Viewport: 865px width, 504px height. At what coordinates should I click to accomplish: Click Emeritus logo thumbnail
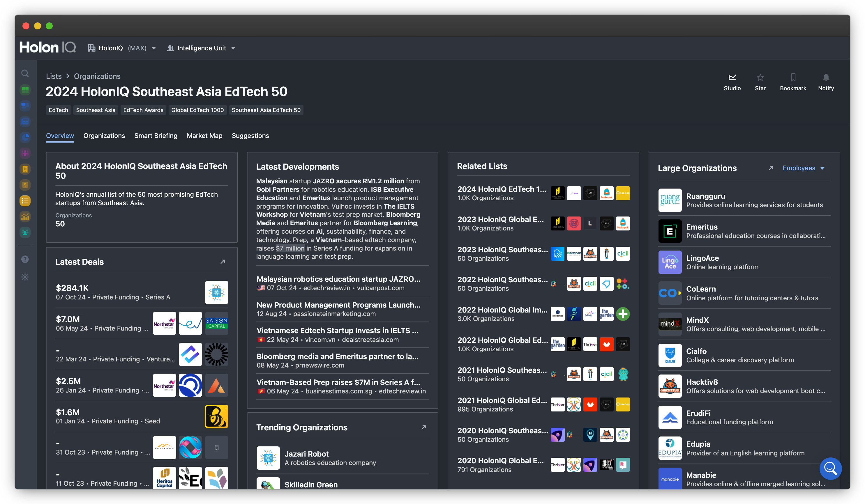click(x=670, y=231)
